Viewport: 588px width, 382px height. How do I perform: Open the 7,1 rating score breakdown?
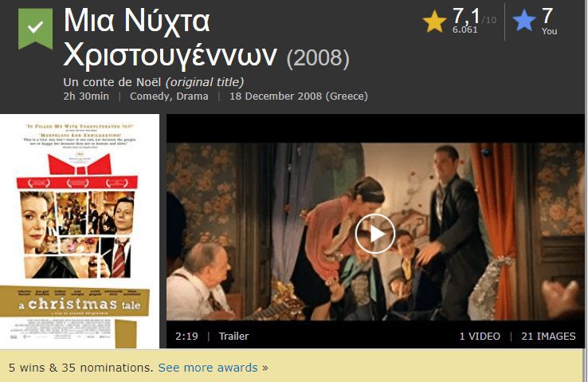click(x=466, y=16)
